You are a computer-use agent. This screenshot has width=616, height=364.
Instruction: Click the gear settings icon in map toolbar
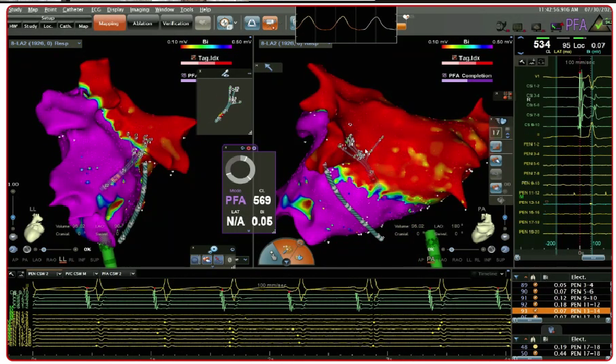tap(213, 249)
